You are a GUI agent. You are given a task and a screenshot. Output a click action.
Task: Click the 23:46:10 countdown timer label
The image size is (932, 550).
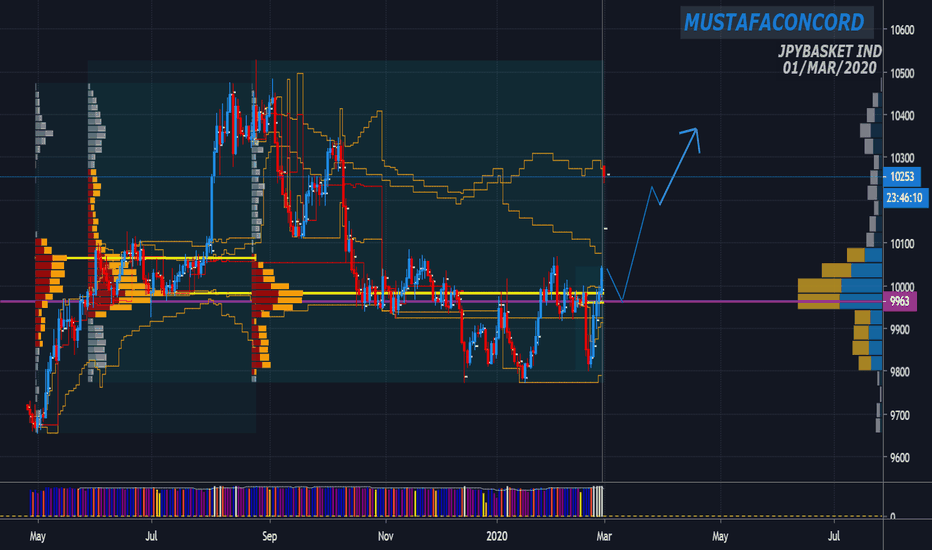[x=905, y=198]
